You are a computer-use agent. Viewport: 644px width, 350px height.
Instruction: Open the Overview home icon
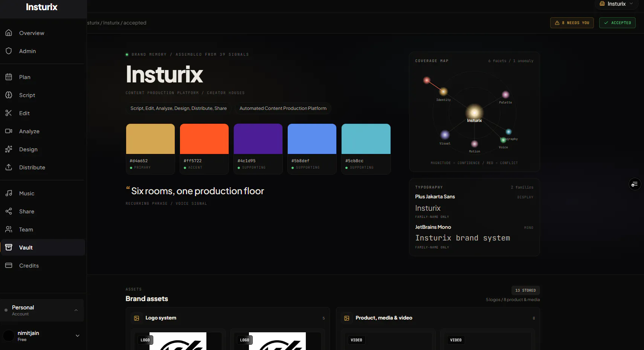(x=9, y=33)
